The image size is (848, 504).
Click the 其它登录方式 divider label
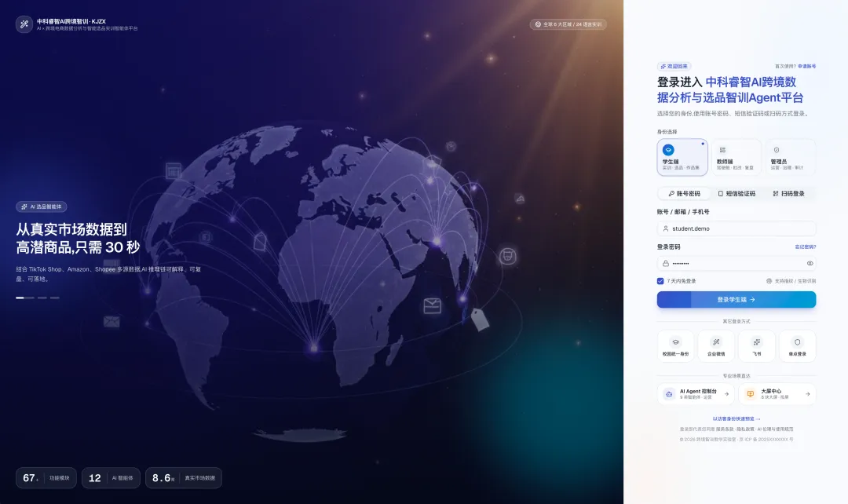tap(736, 321)
